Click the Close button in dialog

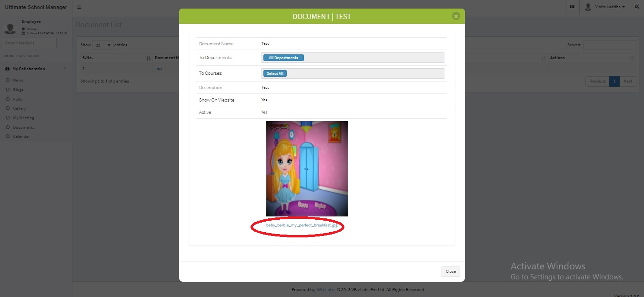pos(451,271)
